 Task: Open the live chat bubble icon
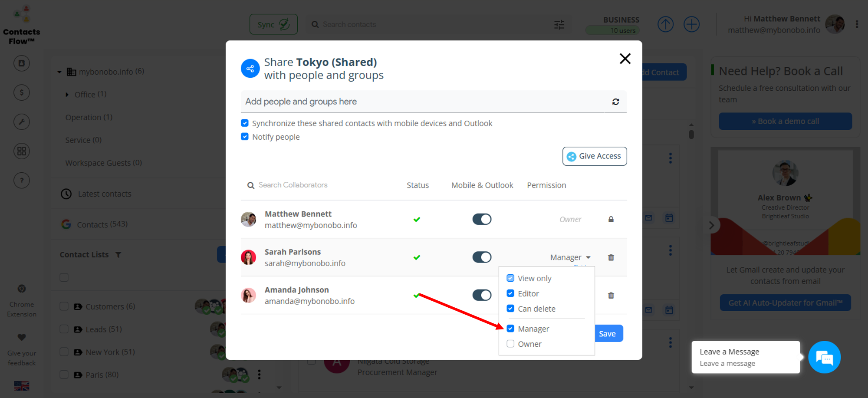coord(824,358)
